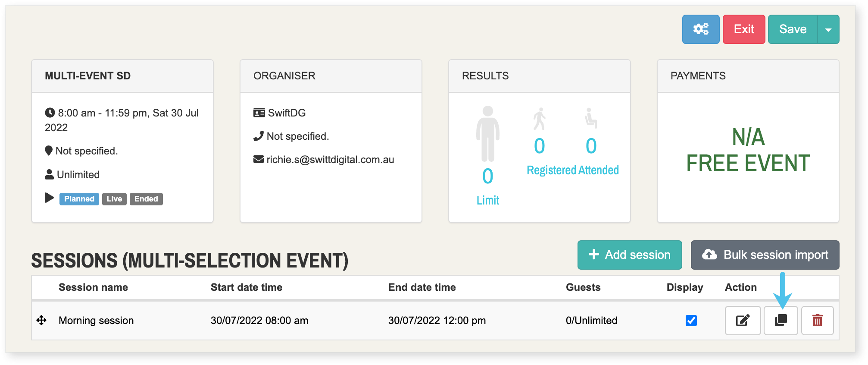Add a new session
The height and width of the screenshot is (365, 868).
pyautogui.click(x=629, y=255)
